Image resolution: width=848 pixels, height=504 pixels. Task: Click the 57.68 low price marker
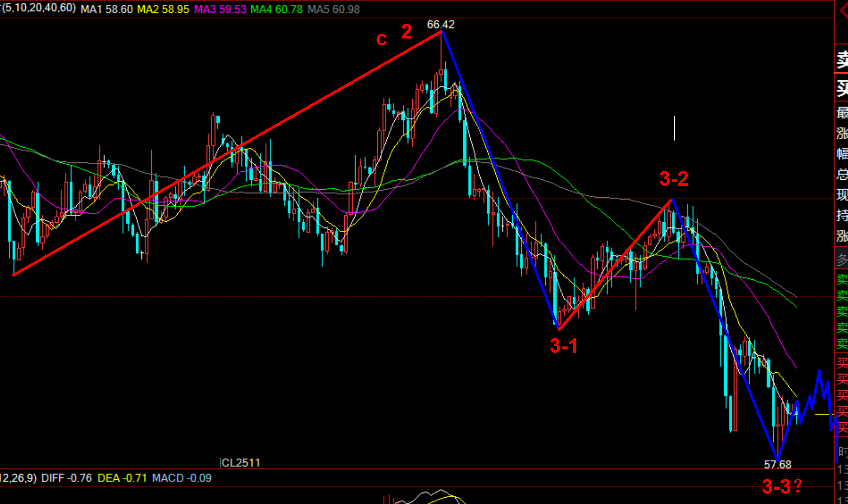777,464
